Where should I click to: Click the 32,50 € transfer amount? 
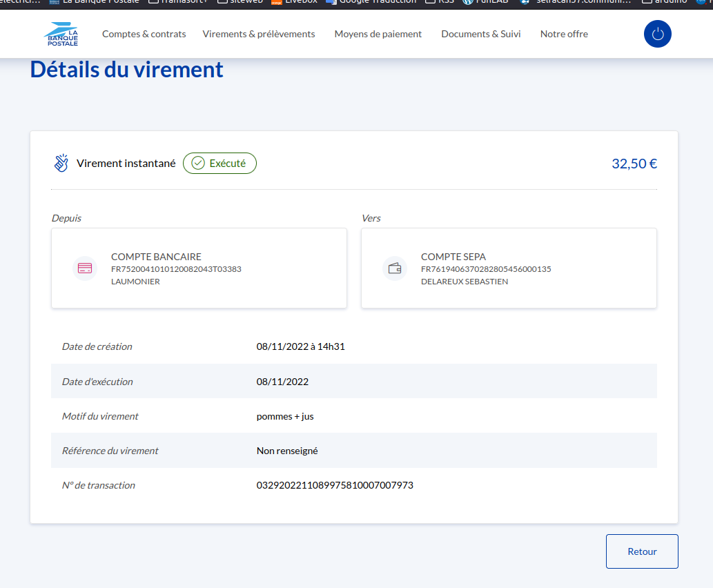pyautogui.click(x=634, y=164)
